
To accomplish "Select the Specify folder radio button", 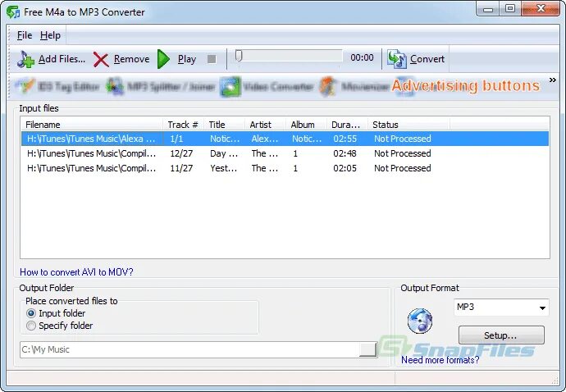I will pos(31,326).
